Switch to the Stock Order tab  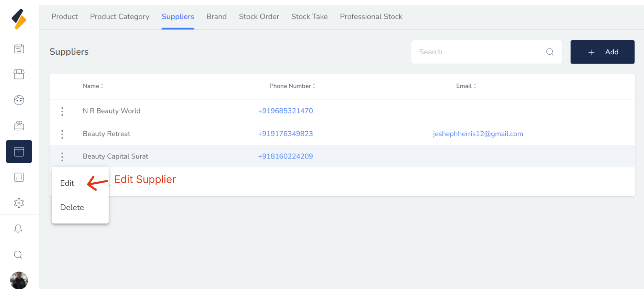(259, 17)
